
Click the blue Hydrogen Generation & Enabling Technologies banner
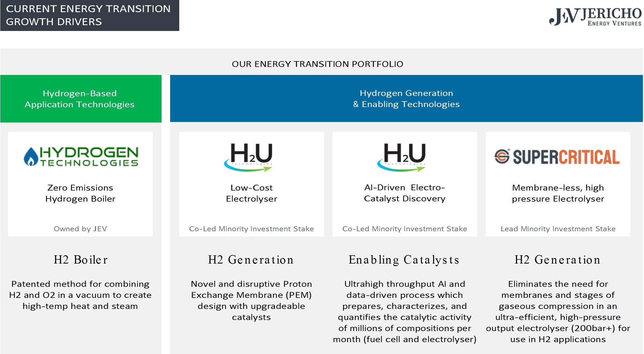[x=406, y=98]
